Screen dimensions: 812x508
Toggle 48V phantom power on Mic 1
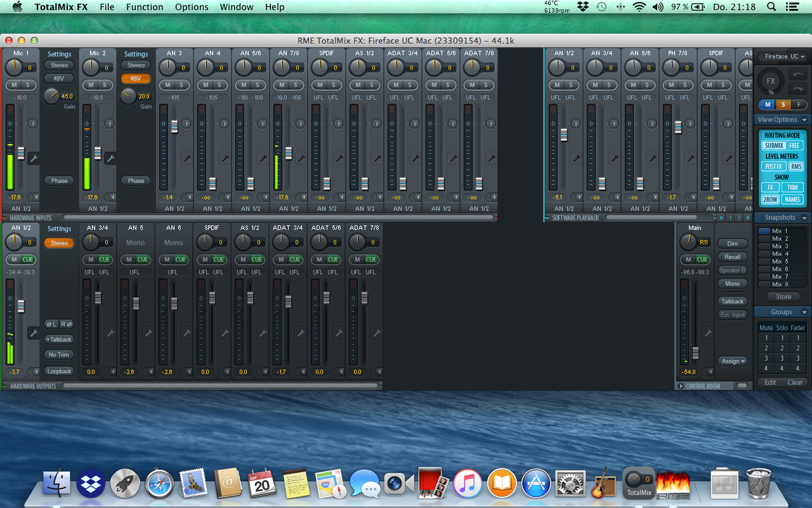pos(59,79)
